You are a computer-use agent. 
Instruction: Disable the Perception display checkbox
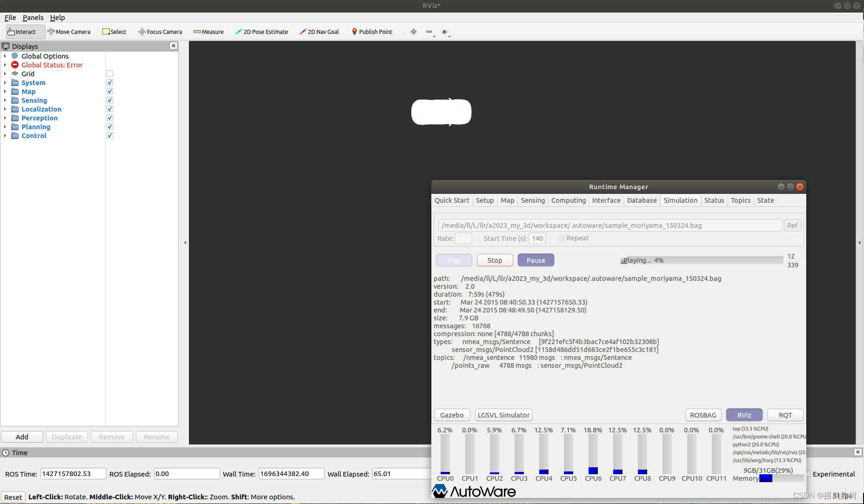coord(109,118)
